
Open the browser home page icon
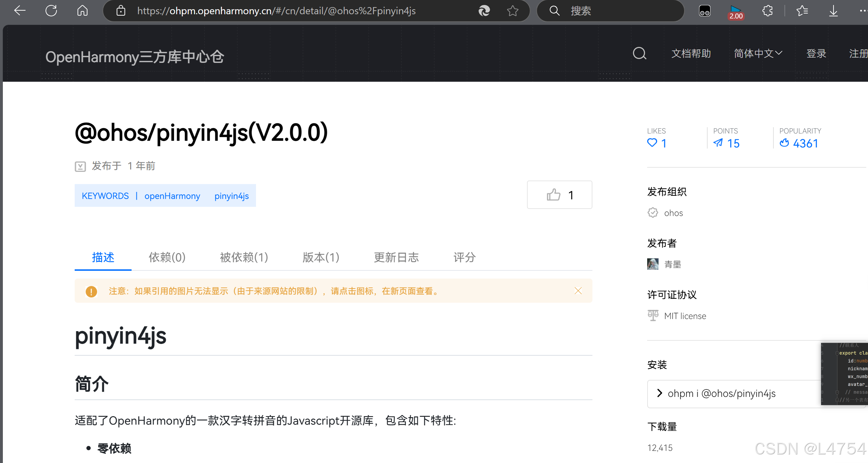pyautogui.click(x=82, y=11)
